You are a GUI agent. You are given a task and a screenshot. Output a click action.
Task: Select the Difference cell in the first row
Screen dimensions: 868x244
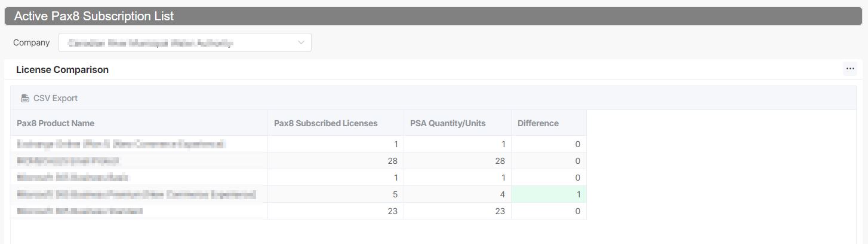pos(549,144)
